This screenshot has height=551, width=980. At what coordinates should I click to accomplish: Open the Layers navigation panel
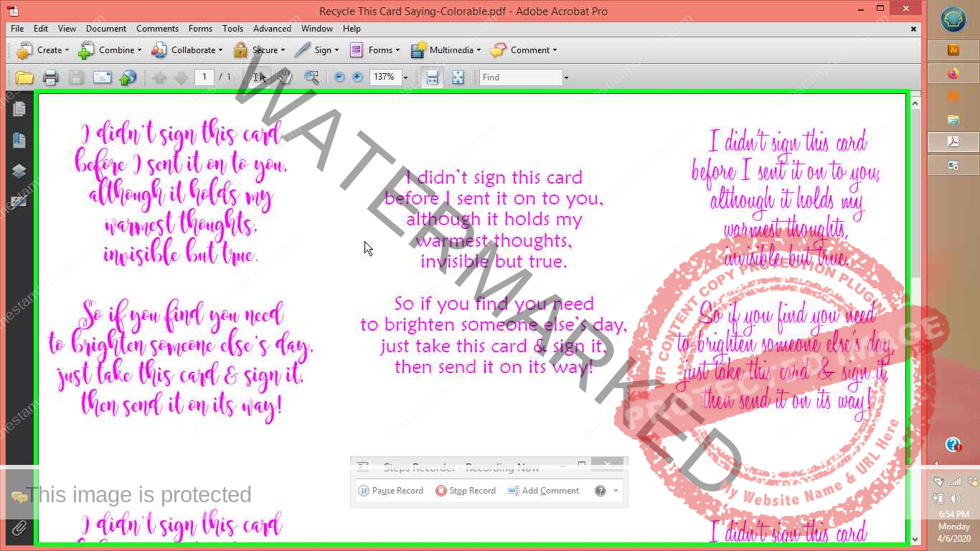19,170
